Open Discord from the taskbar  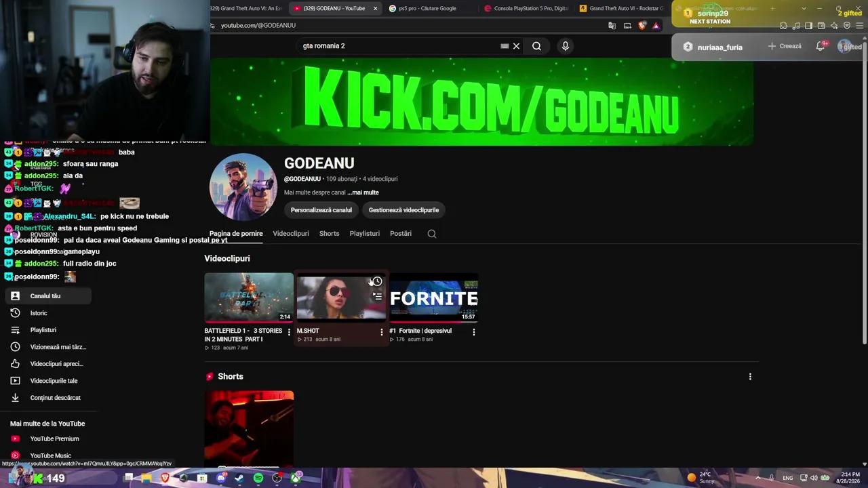coord(221,478)
